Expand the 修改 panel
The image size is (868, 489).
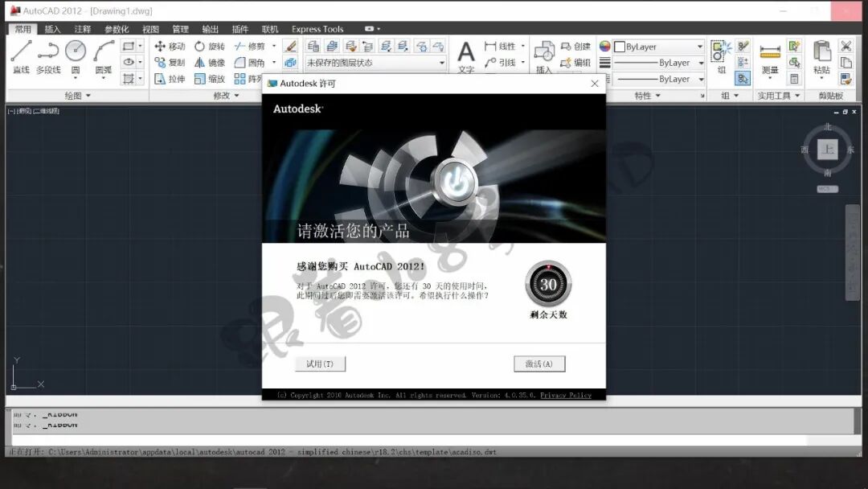[x=226, y=96]
